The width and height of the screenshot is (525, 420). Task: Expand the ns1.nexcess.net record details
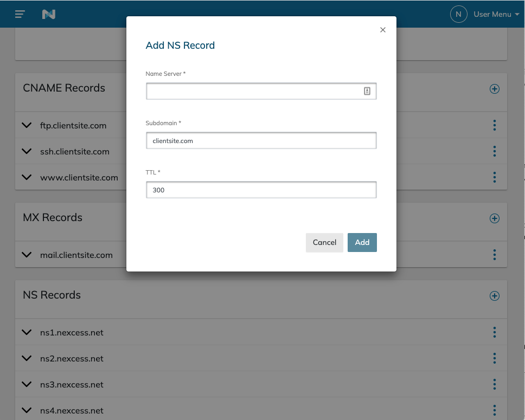pos(27,332)
